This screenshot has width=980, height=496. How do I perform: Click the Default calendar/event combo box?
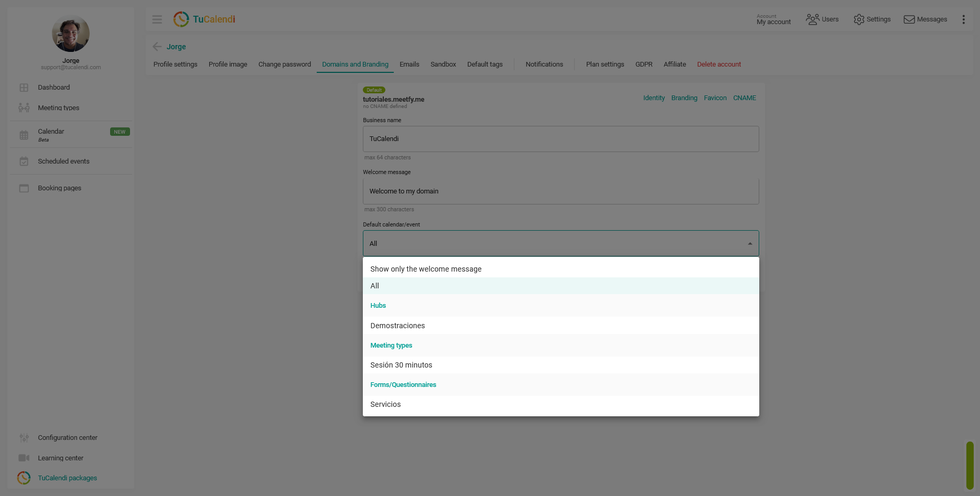pyautogui.click(x=561, y=244)
